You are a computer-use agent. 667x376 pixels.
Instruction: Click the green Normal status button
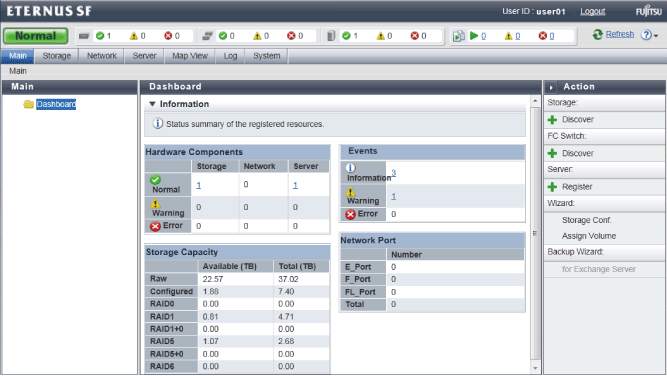coord(36,36)
